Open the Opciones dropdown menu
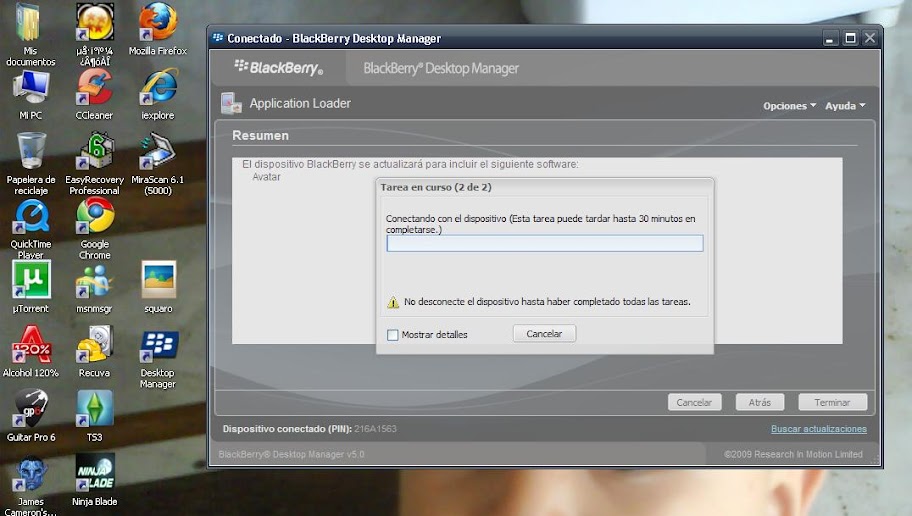 point(789,106)
